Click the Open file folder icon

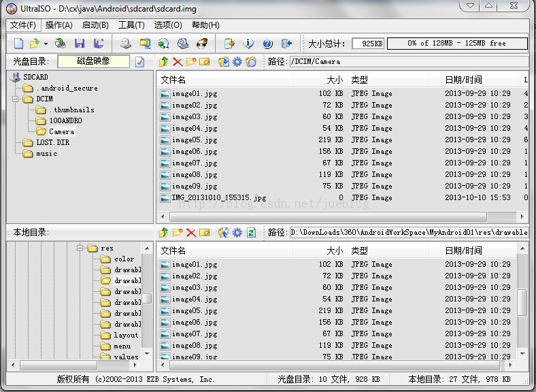coord(34,44)
